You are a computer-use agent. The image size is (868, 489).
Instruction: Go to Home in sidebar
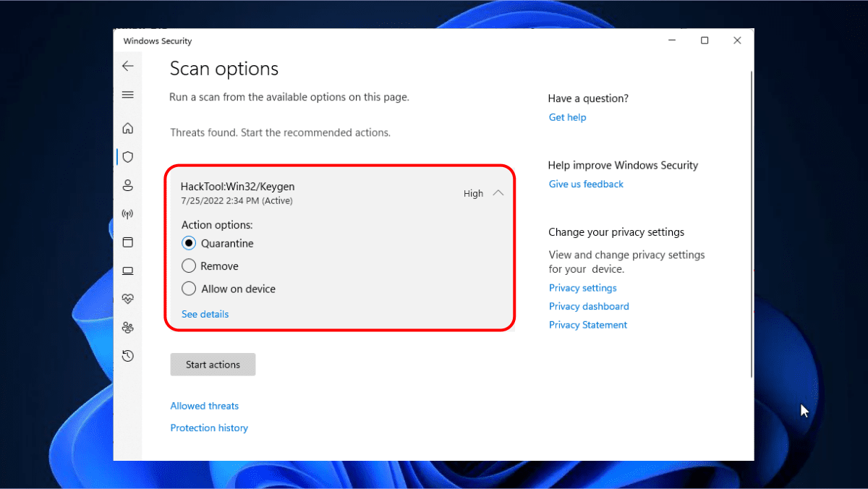(x=128, y=128)
